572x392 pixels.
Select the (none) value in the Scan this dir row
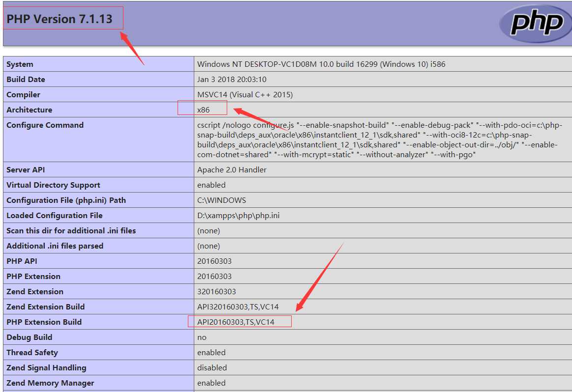[209, 231]
